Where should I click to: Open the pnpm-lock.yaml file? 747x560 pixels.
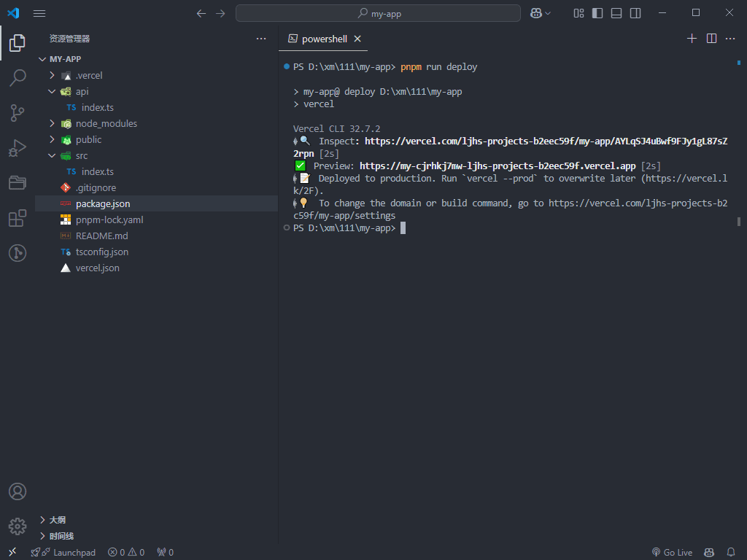coord(156,219)
